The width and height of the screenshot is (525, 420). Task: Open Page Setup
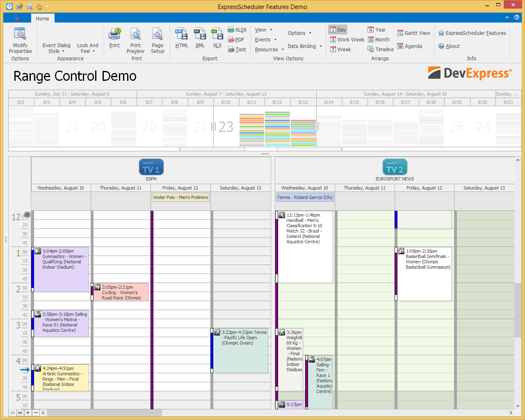coord(157,41)
